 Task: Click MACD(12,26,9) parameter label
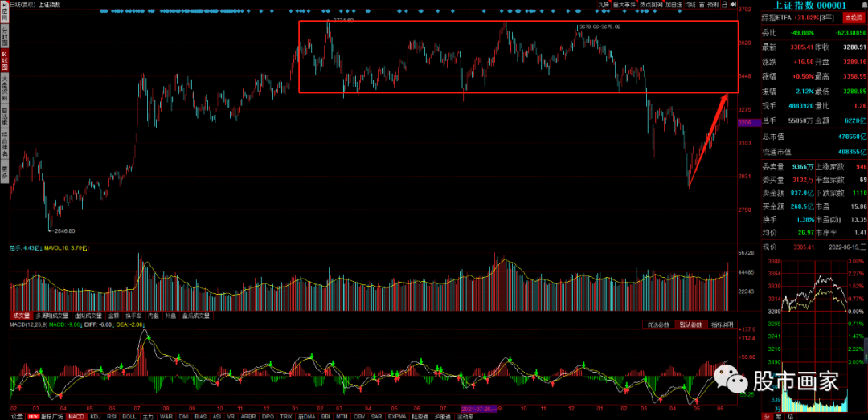[28, 324]
